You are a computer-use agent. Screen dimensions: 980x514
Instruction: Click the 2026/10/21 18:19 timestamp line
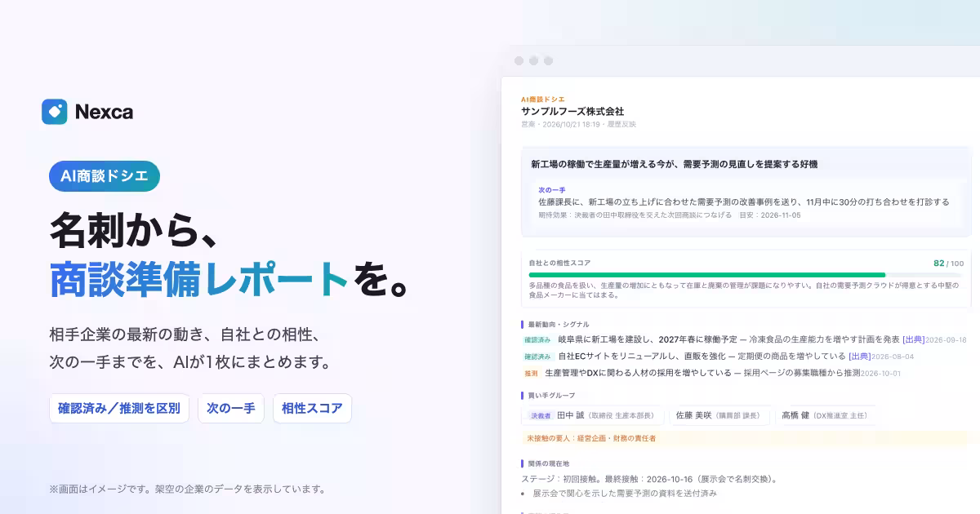pyautogui.click(x=578, y=125)
